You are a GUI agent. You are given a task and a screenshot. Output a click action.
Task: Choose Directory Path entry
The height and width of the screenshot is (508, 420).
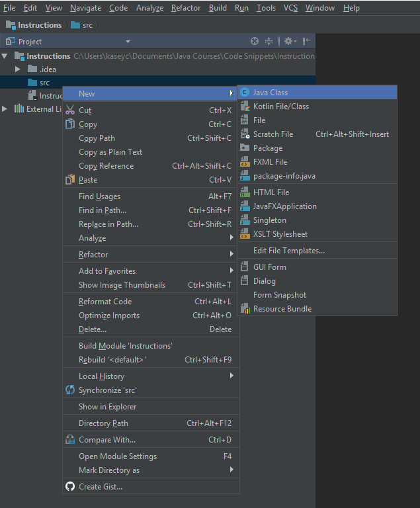pyautogui.click(x=151, y=423)
